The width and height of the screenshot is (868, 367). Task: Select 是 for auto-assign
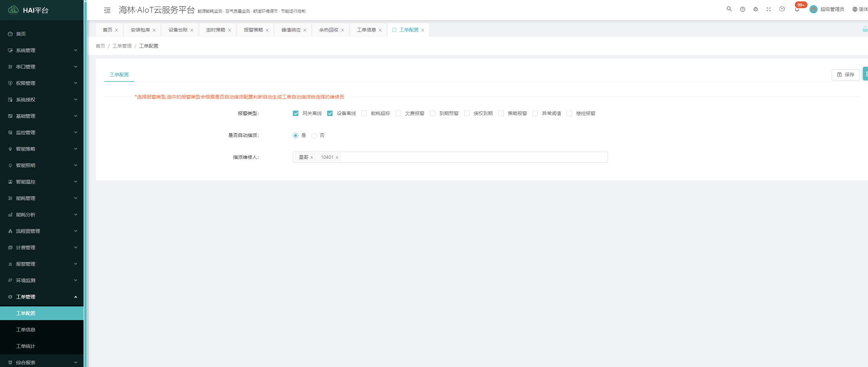click(296, 136)
